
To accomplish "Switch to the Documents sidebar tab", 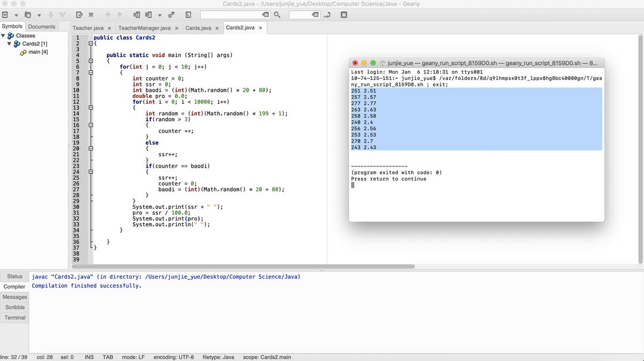I will (42, 26).
